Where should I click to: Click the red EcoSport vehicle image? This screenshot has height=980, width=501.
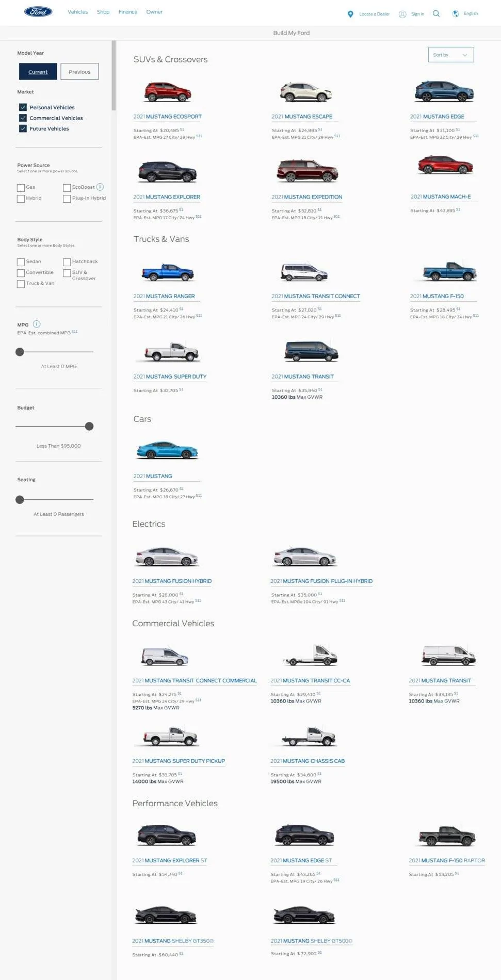[168, 92]
